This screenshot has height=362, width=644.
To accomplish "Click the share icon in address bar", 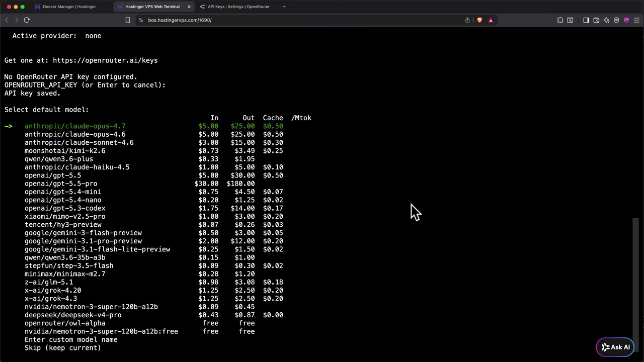I will [x=467, y=20].
